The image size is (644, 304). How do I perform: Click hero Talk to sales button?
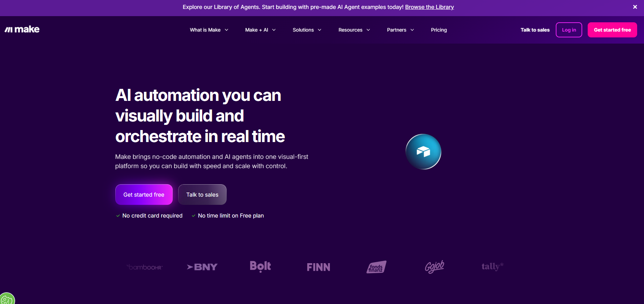tap(202, 195)
